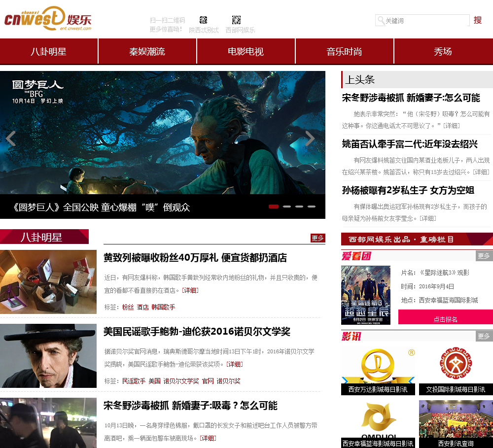Click 更多 beside 八卦明星 section
This screenshot has height=448, width=493.
[x=317, y=238]
